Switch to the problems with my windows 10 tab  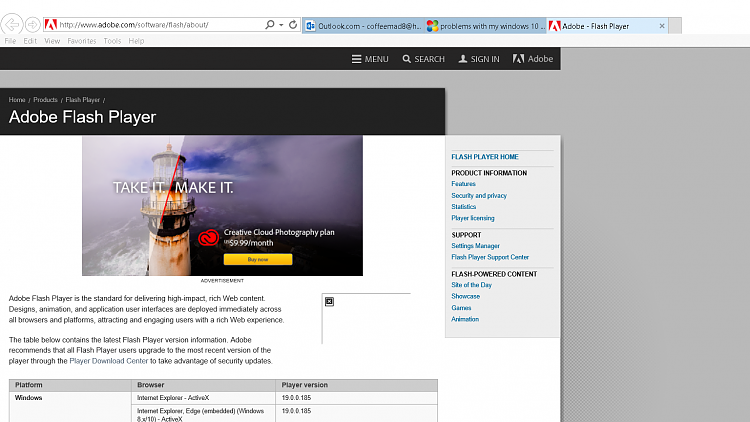(x=485, y=26)
